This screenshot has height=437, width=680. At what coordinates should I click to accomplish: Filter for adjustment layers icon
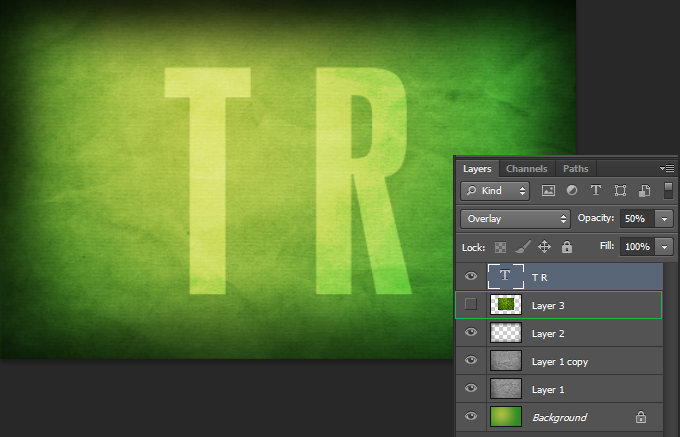(572, 190)
